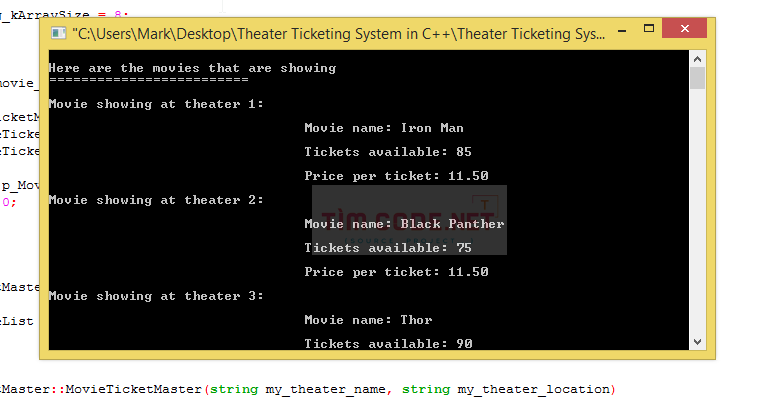The width and height of the screenshot is (780, 399).
Task: Click 'MovieTicketMaster' constructor name in code editor
Action: [x=133, y=389]
